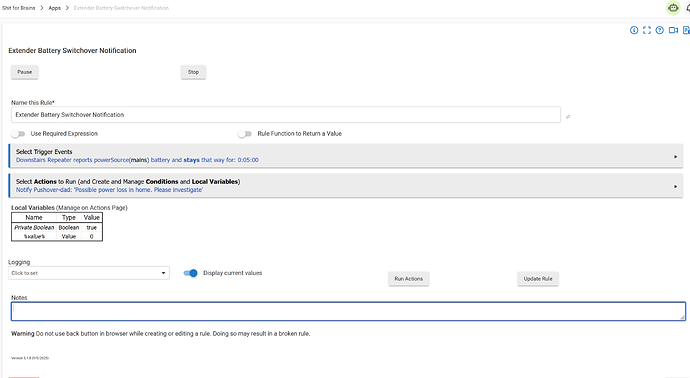Click the Pause button

point(25,72)
